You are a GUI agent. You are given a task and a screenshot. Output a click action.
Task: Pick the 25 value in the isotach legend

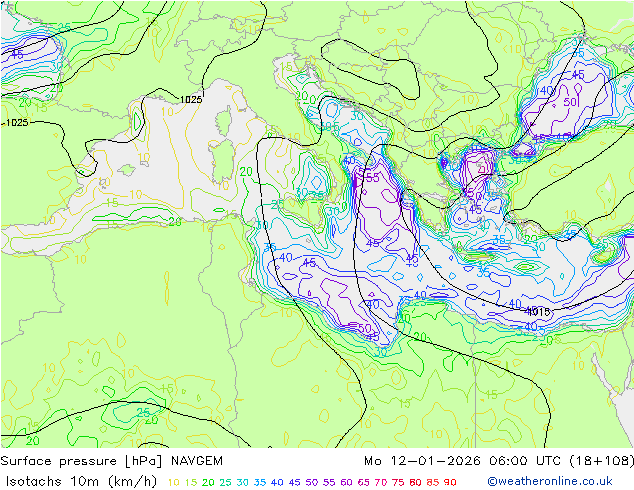225,482
